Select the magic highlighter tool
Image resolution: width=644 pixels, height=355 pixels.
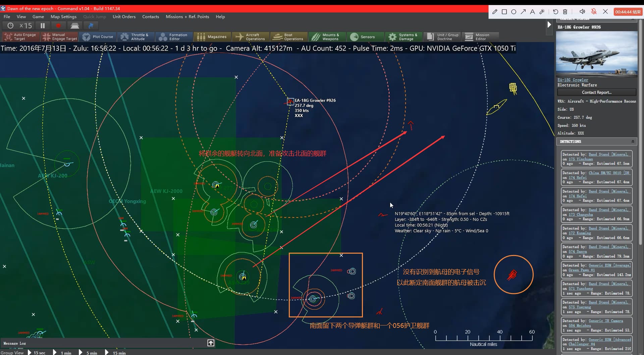(542, 12)
